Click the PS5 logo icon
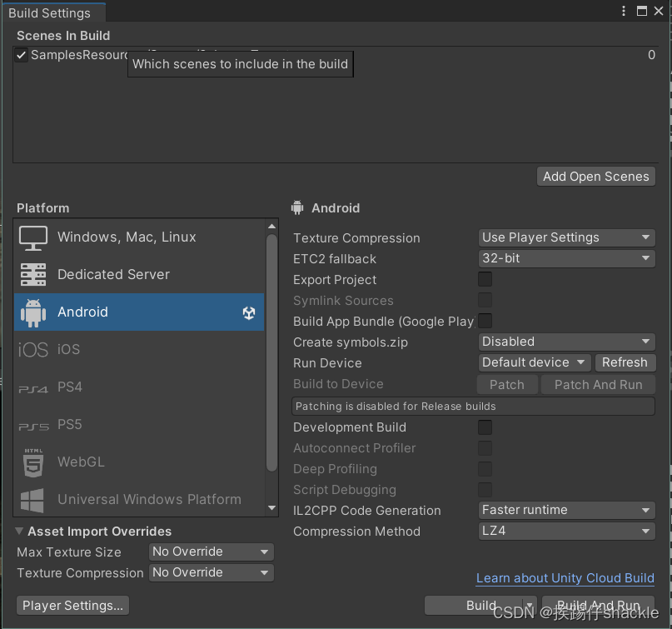 click(x=33, y=427)
